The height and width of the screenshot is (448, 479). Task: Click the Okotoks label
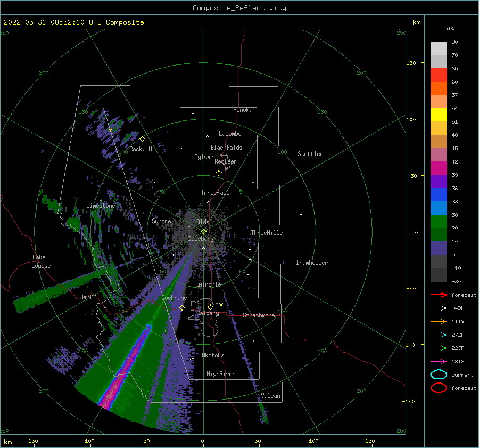click(213, 355)
